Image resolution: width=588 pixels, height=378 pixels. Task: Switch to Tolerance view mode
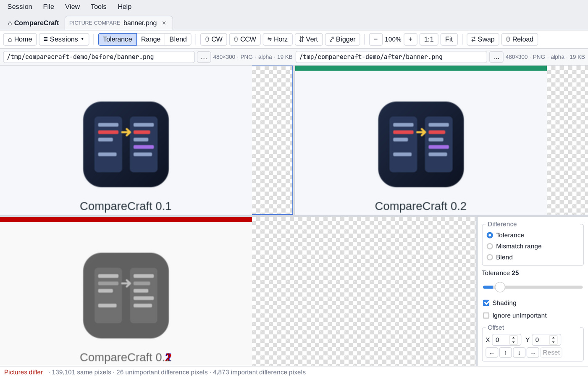tap(117, 39)
